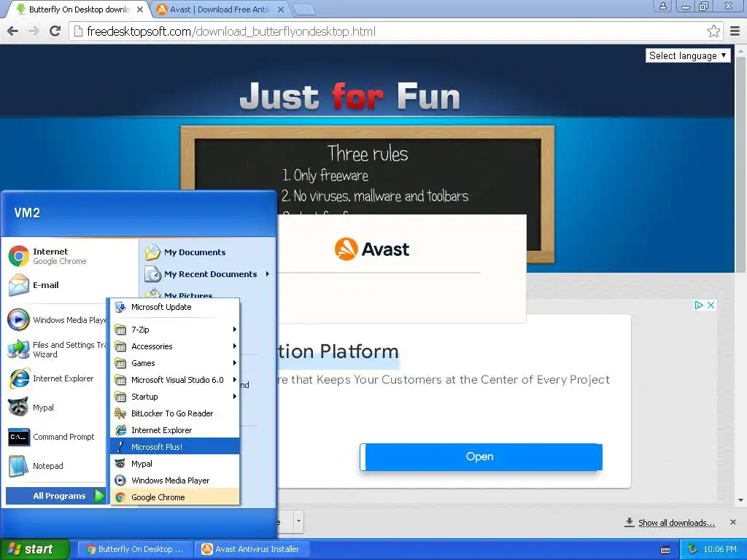Launch Internet Explorer in left pane

[x=56, y=378]
